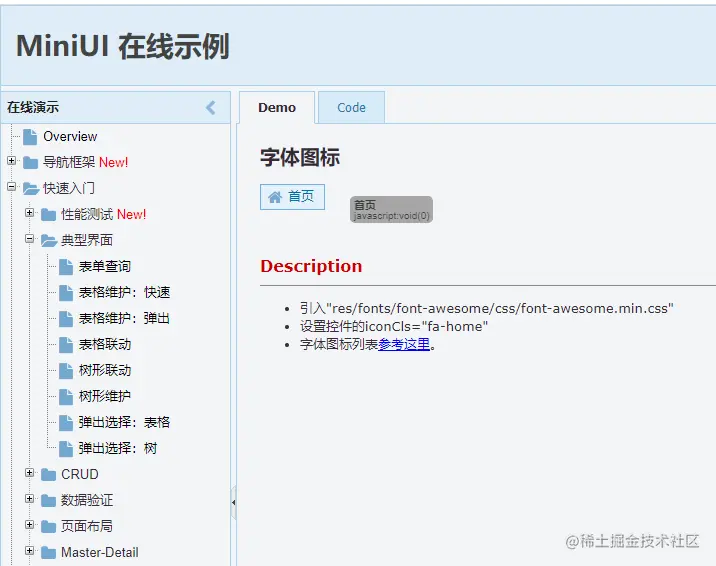Viewport: 716px width, 566px height.
Task: Collapse the 在线演示 panel with the chevron
Action: pos(211,108)
